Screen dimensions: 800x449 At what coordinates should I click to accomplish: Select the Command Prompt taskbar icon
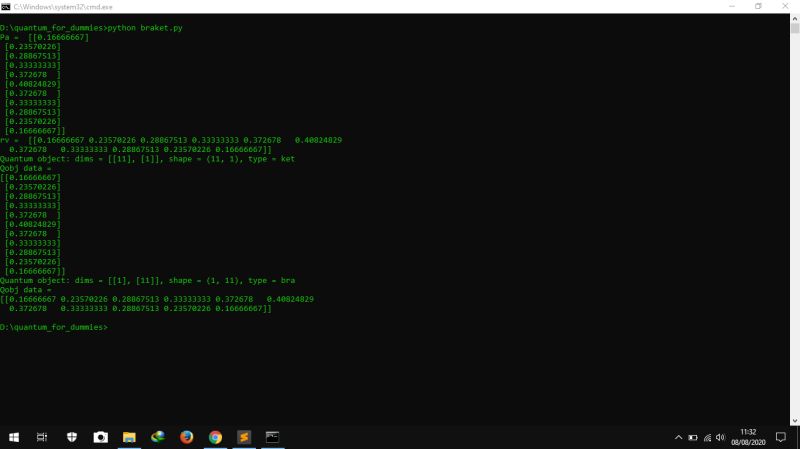[272, 437]
